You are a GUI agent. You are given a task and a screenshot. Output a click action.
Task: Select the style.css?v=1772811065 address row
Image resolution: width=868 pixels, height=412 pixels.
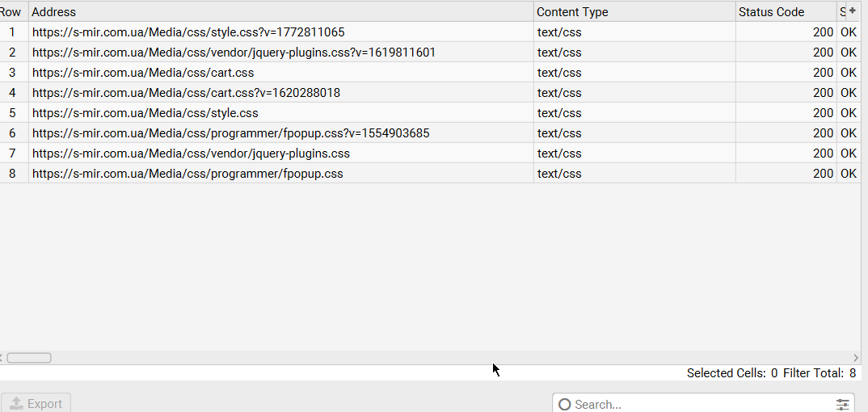pyautogui.click(x=188, y=32)
